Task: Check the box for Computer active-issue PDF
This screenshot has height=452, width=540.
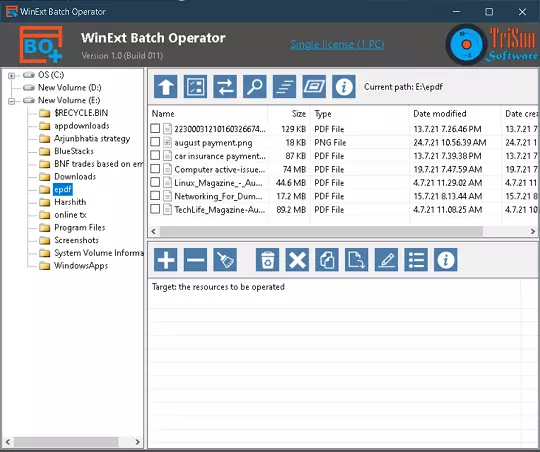Action: pos(155,169)
